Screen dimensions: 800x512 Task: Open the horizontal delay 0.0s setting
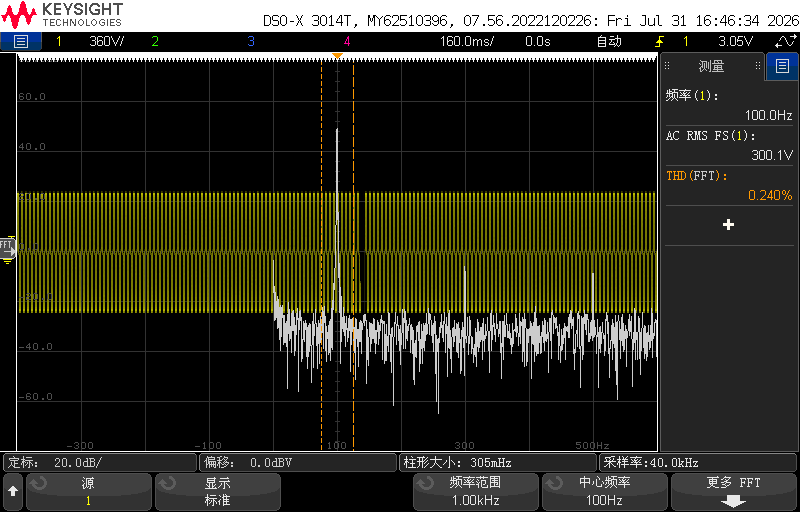[x=538, y=41]
